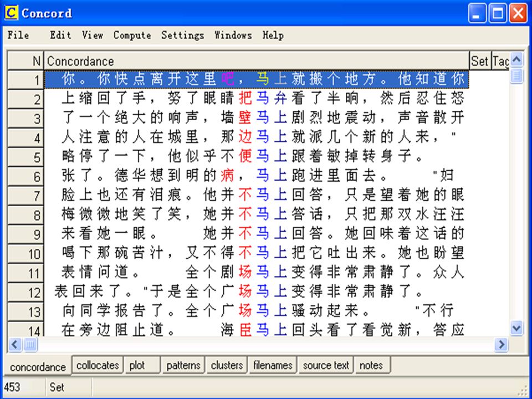Click the vertical scrollbar thumb
The width and height of the screenshot is (532, 399).
tap(516, 75)
